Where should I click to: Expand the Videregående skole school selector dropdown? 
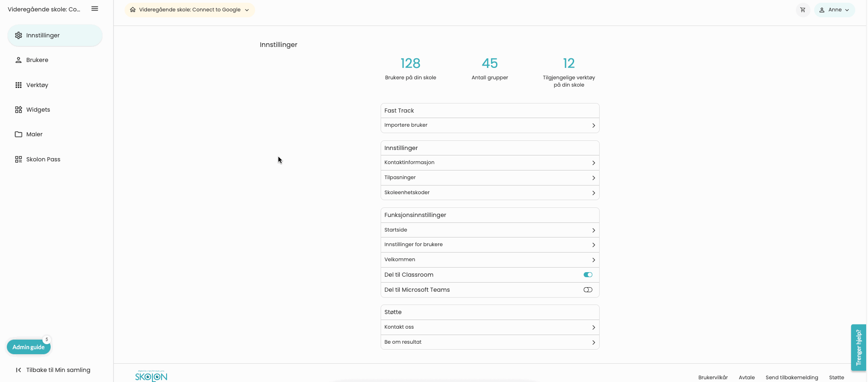pos(189,10)
